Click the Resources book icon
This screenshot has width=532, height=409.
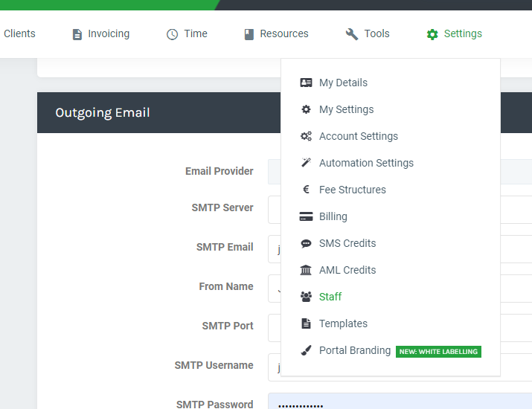click(x=249, y=34)
